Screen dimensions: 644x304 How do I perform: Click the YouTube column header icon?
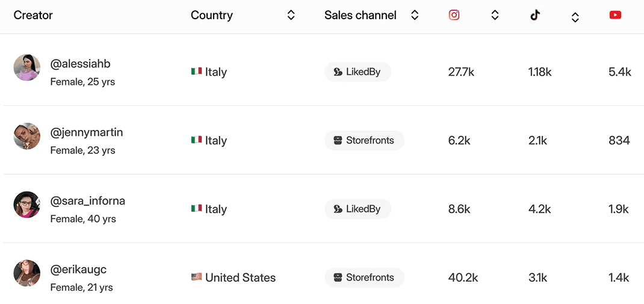(x=615, y=15)
